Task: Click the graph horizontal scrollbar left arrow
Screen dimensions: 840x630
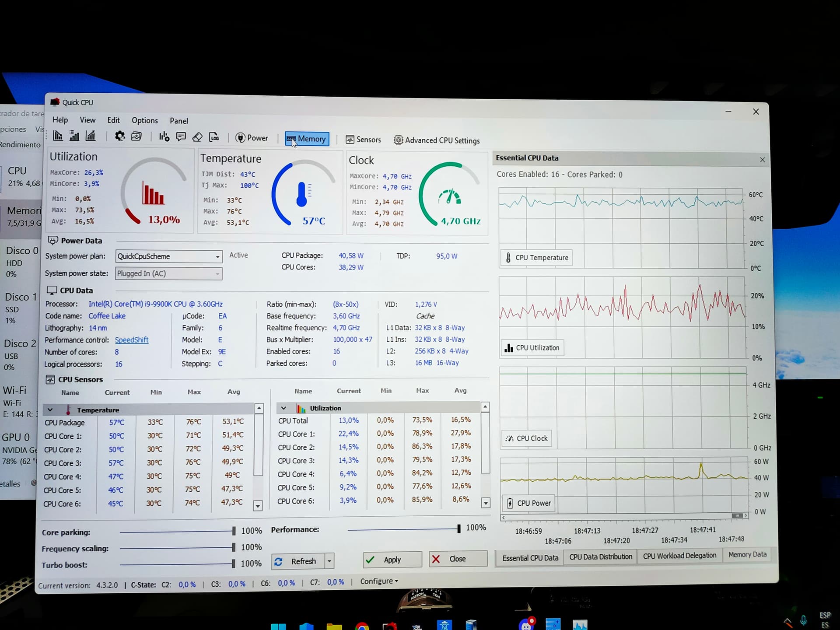Action: coord(504,518)
